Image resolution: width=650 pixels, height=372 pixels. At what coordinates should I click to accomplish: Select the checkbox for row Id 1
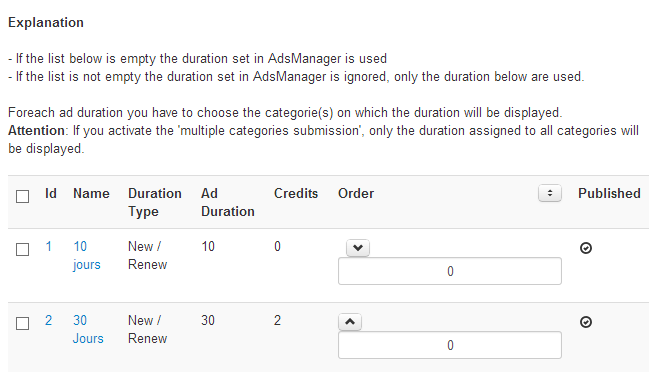22,249
